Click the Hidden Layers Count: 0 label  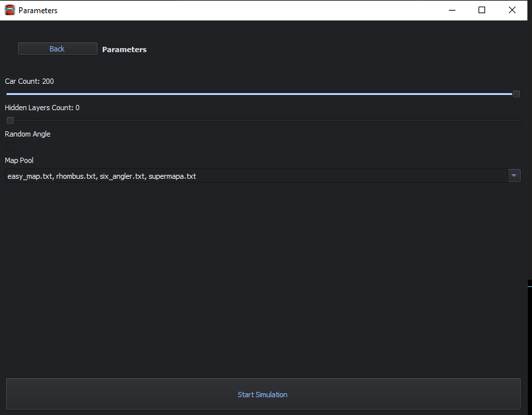pyautogui.click(x=42, y=108)
